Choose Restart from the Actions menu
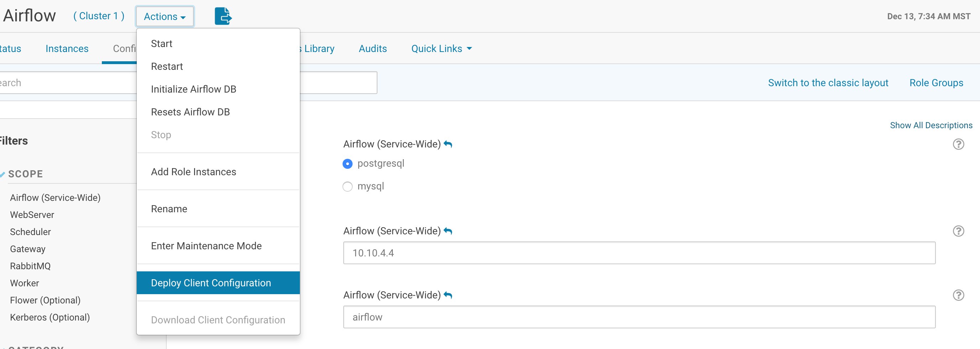Image resolution: width=980 pixels, height=349 pixels. pyautogui.click(x=167, y=66)
